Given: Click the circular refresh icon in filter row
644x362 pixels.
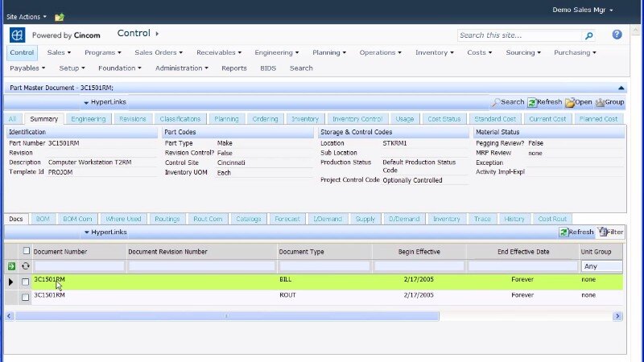Looking at the screenshot, I should coord(26,266).
